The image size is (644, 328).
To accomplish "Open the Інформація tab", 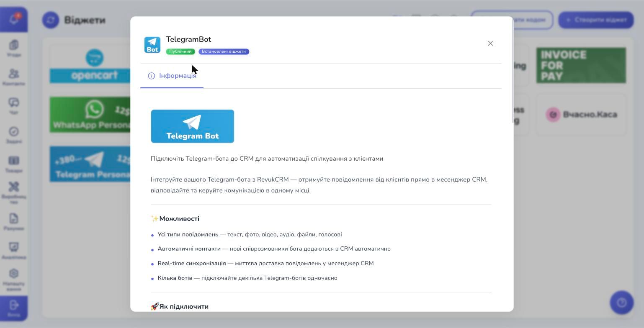I will pos(172,76).
